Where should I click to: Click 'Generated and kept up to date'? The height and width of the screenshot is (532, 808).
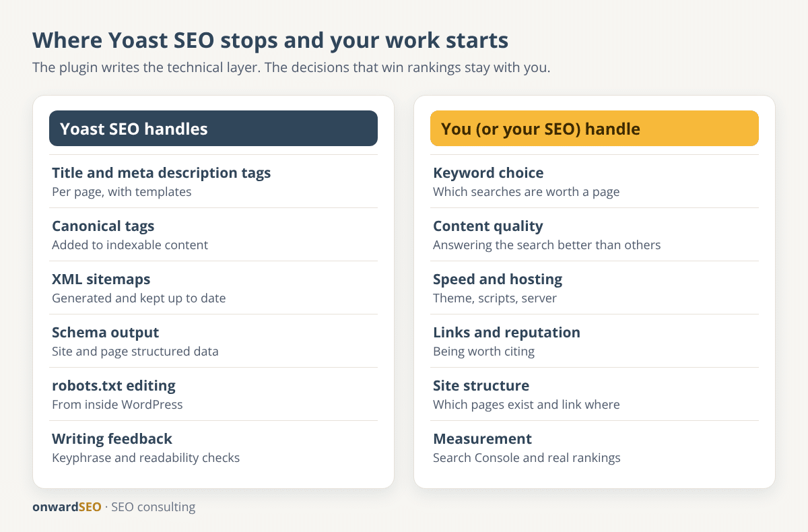pos(139,298)
